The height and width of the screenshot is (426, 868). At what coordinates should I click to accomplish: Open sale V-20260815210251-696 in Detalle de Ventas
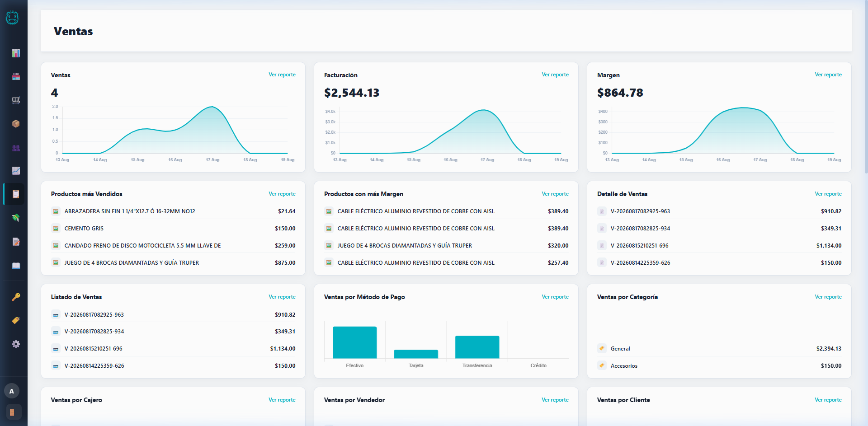[x=719, y=246]
